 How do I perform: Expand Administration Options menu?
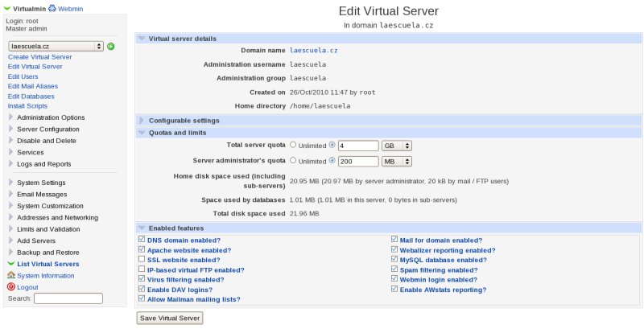pos(50,117)
